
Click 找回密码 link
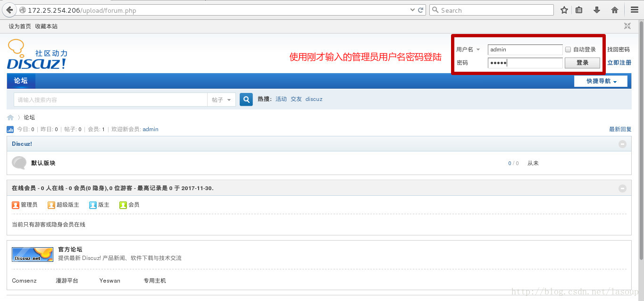tap(618, 50)
